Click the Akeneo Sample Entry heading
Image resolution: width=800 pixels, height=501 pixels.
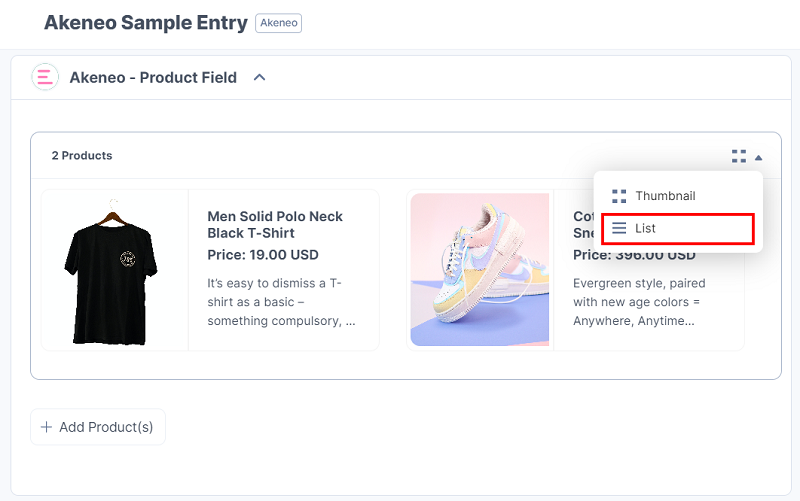(146, 23)
